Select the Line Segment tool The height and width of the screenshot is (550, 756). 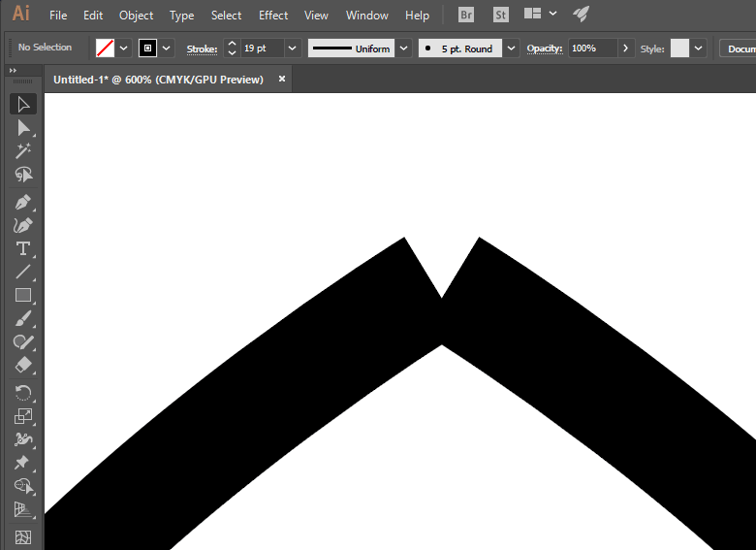(23, 272)
